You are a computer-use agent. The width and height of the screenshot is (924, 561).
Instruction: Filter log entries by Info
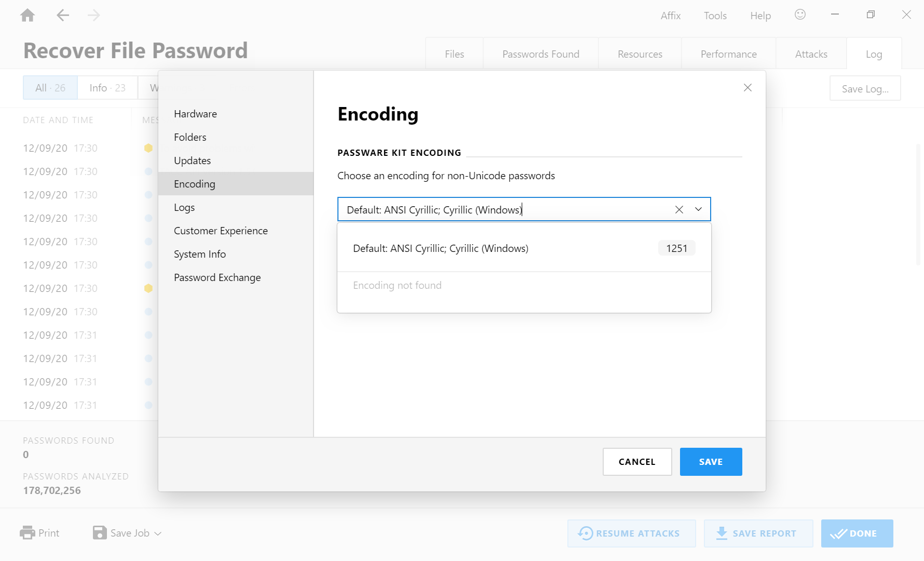coord(106,87)
